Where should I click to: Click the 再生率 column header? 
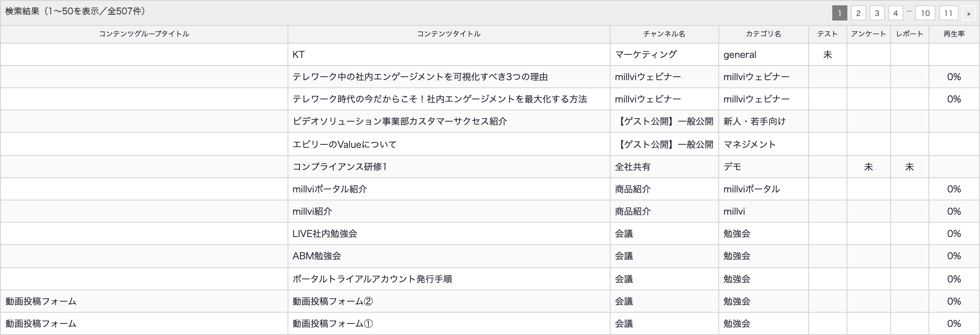tap(954, 34)
